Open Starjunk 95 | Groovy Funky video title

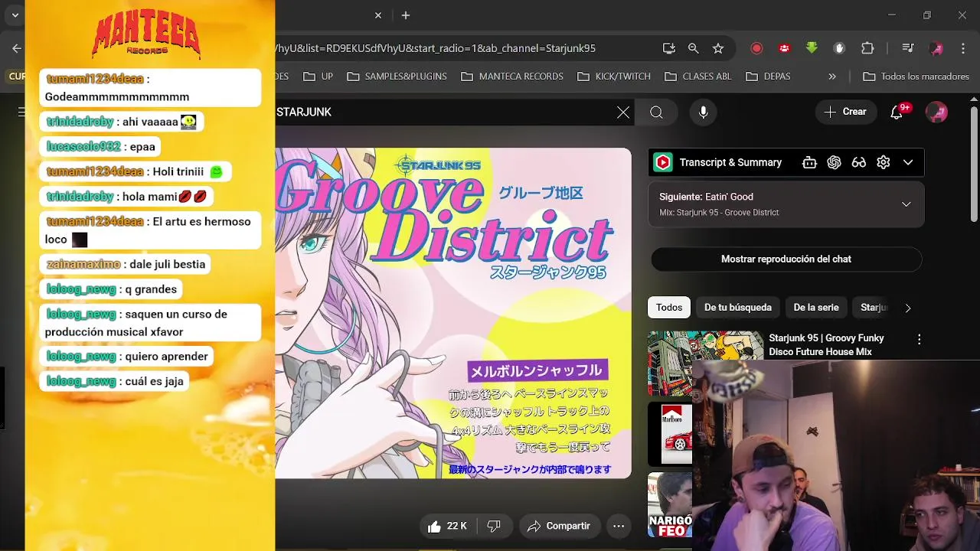[x=826, y=345]
